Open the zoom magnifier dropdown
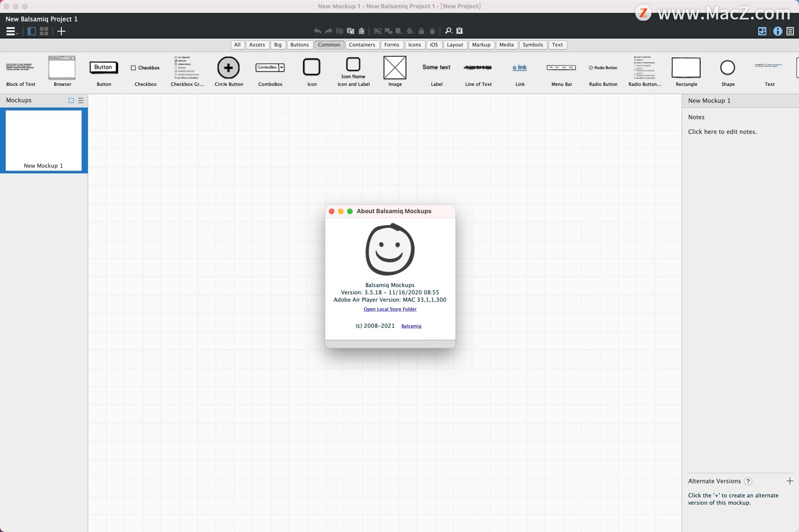The width and height of the screenshot is (799, 532). click(x=449, y=31)
